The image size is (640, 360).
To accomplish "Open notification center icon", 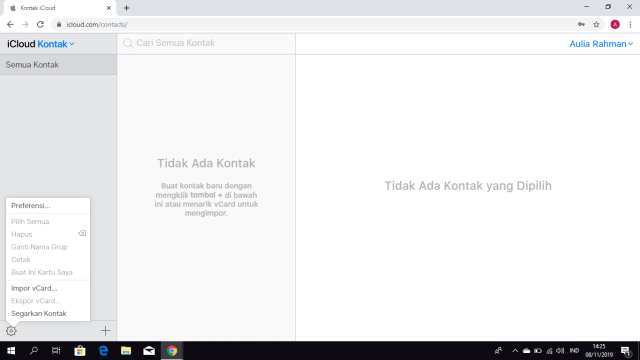I will click(626, 351).
